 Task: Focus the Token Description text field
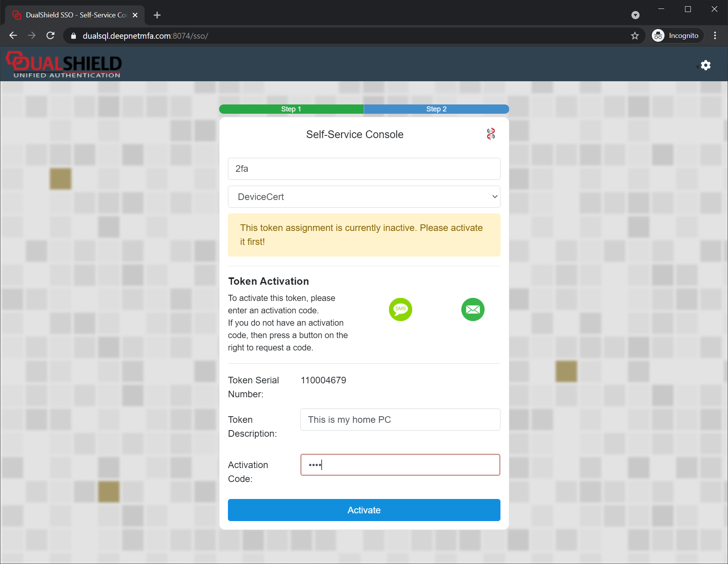click(x=400, y=420)
